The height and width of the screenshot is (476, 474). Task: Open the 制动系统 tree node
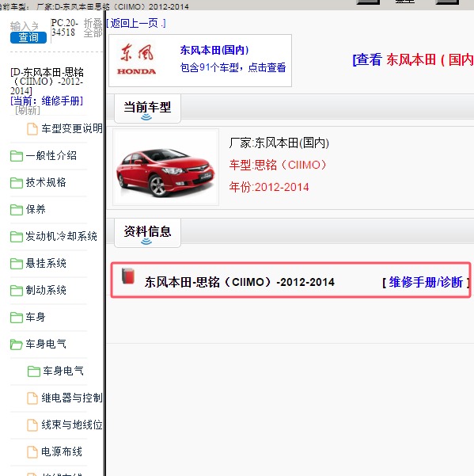tap(46, 290)
